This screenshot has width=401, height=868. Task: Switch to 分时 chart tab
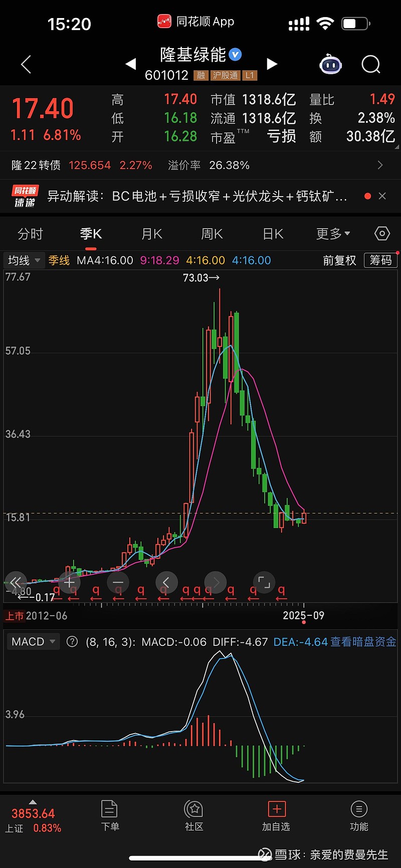[30, 234]
